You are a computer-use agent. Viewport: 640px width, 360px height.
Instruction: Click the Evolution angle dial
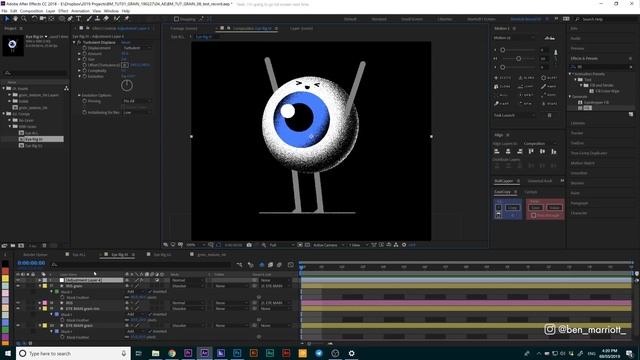pyautogui.click(x=127, y=85)
